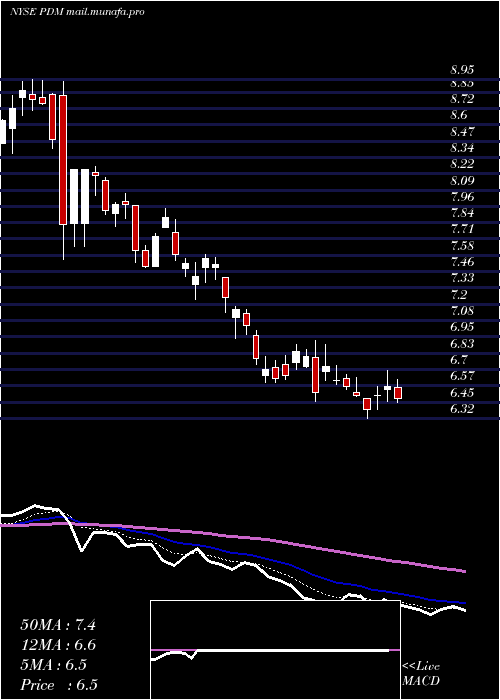Click inside the MACD inset panel
500x700 pixels.
pyautogui.click(x=275, y=650)
